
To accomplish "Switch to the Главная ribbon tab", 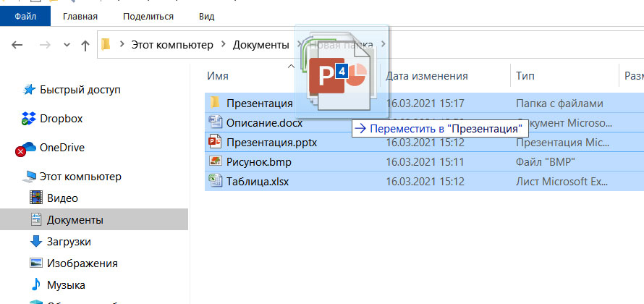I will pos(80,17).
